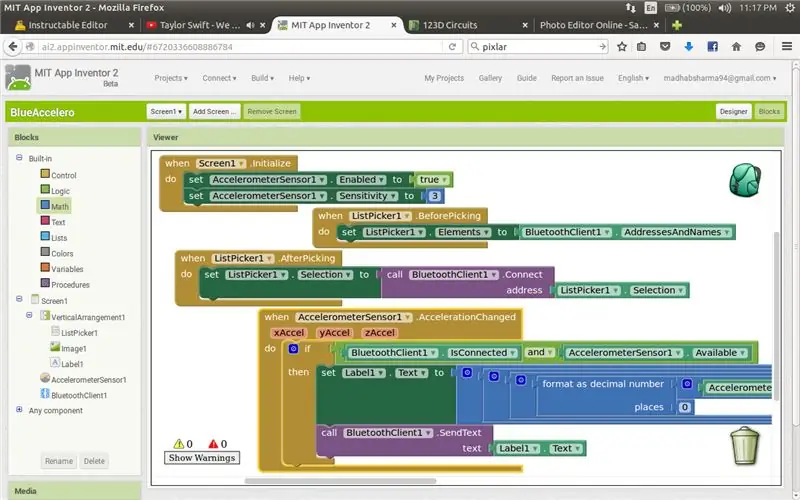Select the Control blocks category
The height and width of the screenshot is (500, 800).
coord(58,175)
